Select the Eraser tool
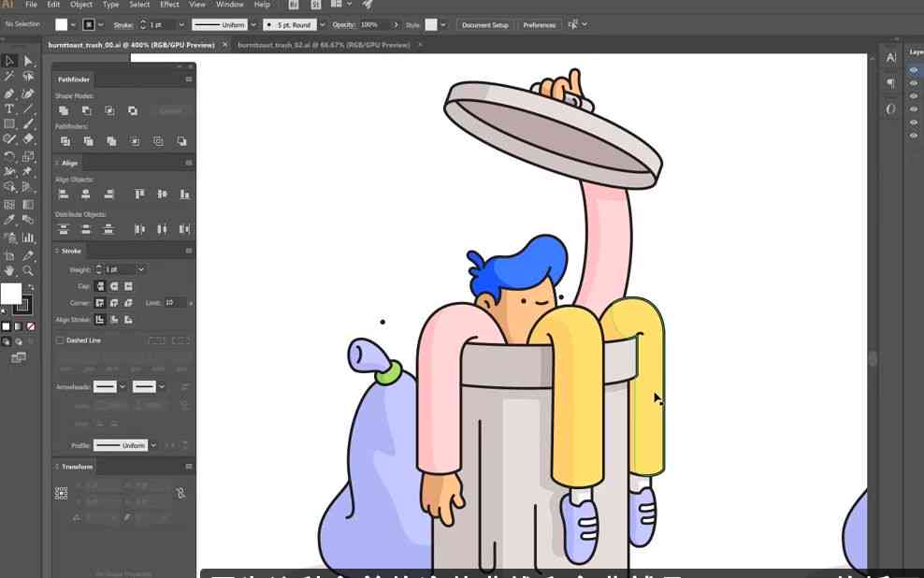 coord(28,139)
